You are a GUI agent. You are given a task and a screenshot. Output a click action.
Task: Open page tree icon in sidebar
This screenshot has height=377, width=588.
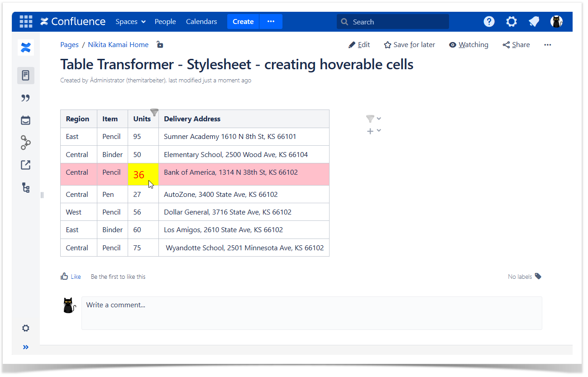click(26, 187)
